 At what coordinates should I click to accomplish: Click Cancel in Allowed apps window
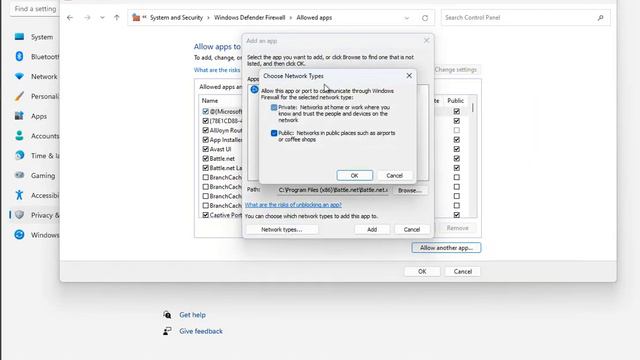462,271
